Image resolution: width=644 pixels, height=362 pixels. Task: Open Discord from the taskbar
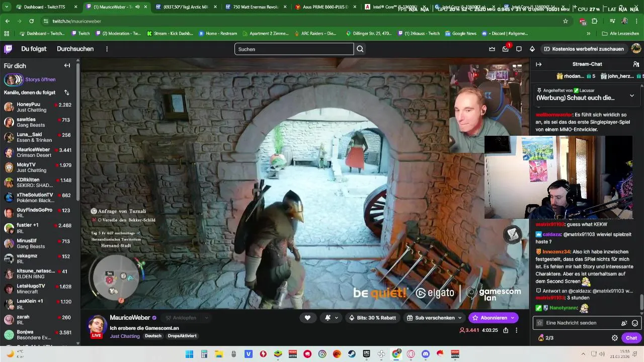(x=426, y=354)
